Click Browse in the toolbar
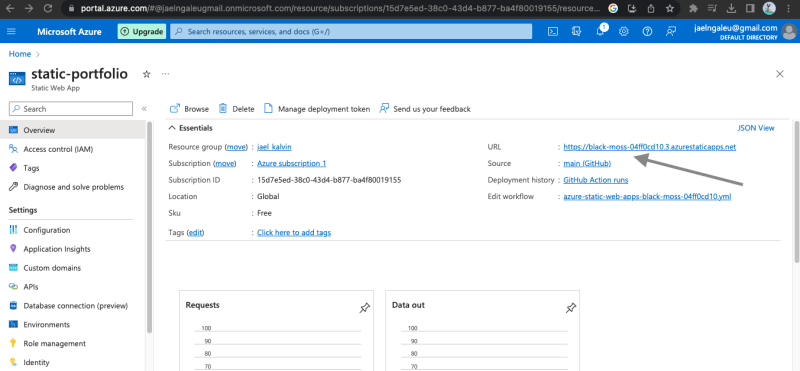Image resolution: width=800 pixels, height=371 pixels. pos(189,109)
